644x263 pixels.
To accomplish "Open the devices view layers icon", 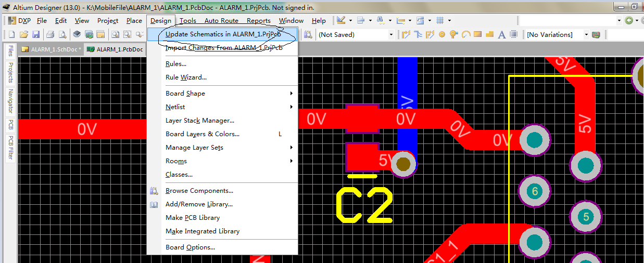I will pyautogui.click(x=77, y=34).
